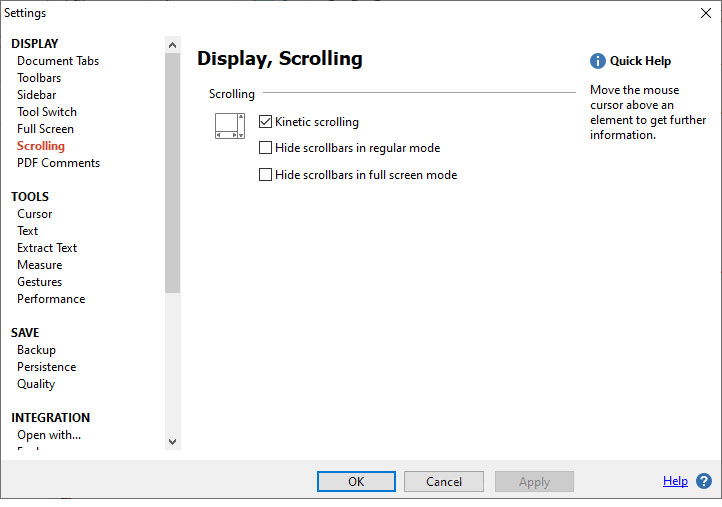Open the Document Tabs settings page
The height and width of the screenshot is (507, 722).
click(x=58, y=61)
